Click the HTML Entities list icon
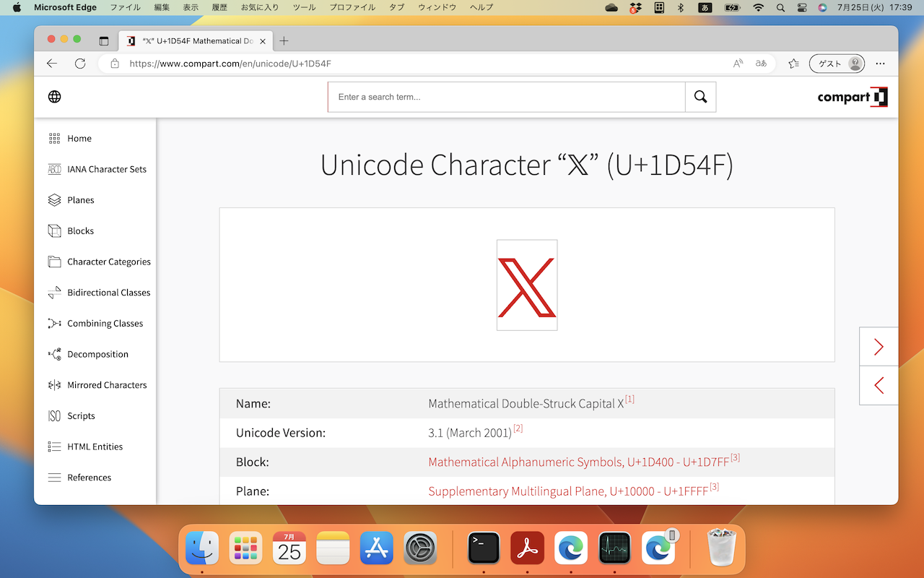Viewport: 924px width, 578px height. (54, 447)
